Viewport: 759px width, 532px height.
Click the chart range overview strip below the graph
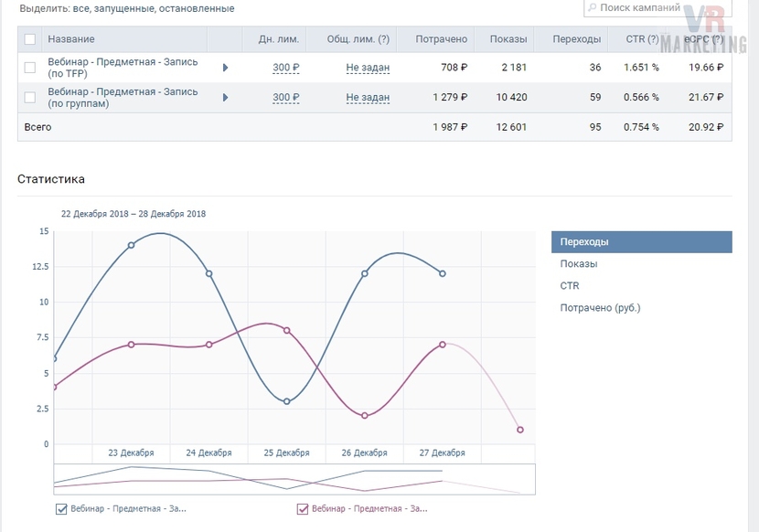(x=294, y=479)
